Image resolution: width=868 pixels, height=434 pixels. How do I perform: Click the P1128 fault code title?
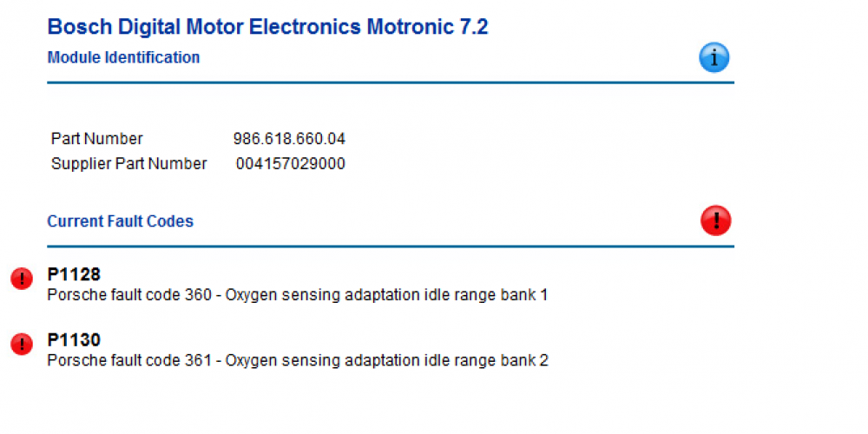[74, 275]
